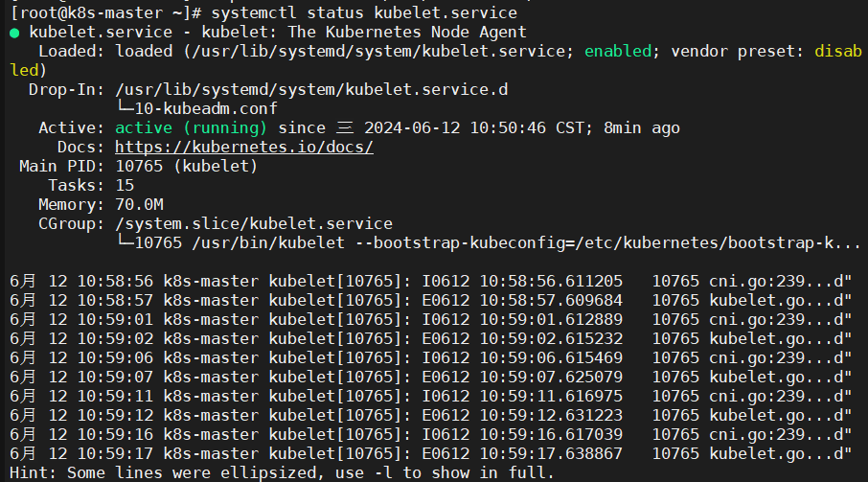
Task: Click the 10:59:02 kubelet.go error log line
Action: (431, 339)
